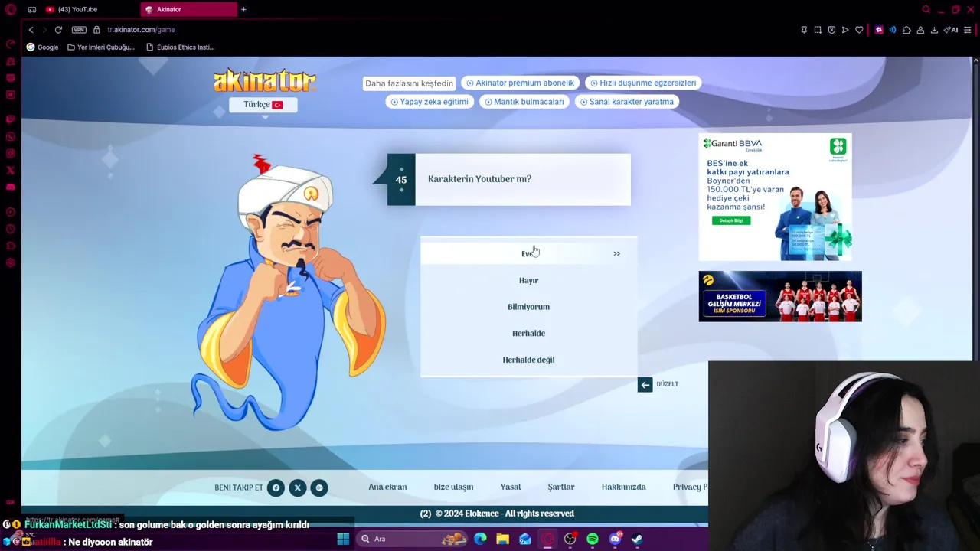Viewport: 980px width, 551px height.
Task: Open Hakkımızda footer link
Action: pyautogui.click(x=624, y=487)
